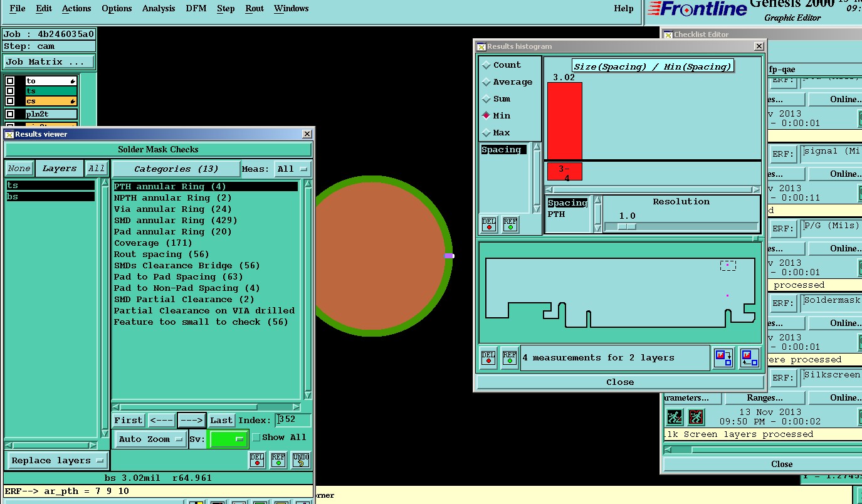Click the DEL icon in Results viewer
Screen dimensions: 862x504
click(x=257, y=460)
